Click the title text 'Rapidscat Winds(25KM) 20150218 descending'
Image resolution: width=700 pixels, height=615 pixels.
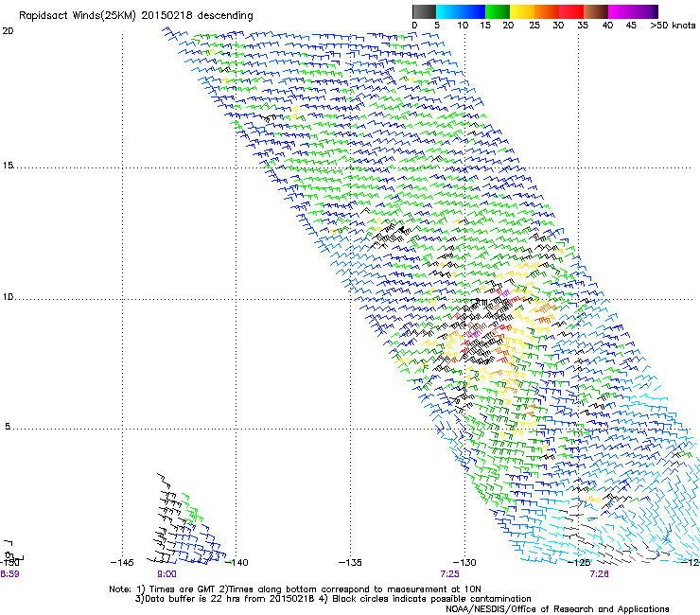click(135, 16)
